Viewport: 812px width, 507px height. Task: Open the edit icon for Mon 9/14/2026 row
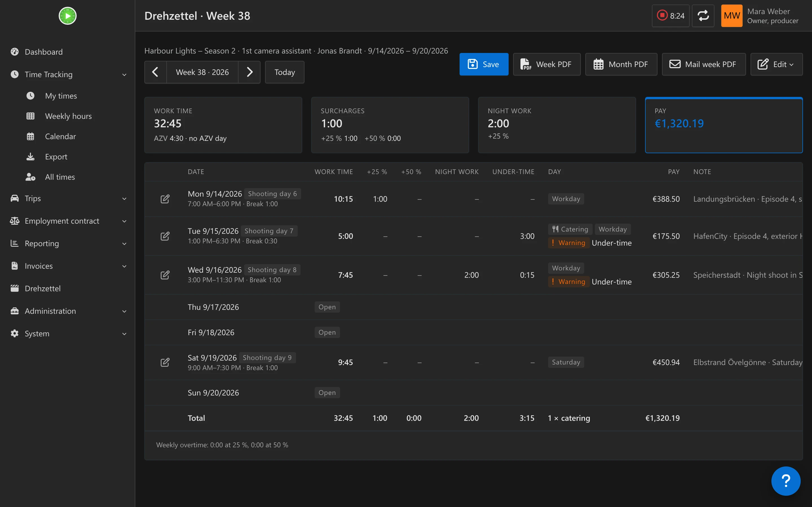click(x=165, y=199)
